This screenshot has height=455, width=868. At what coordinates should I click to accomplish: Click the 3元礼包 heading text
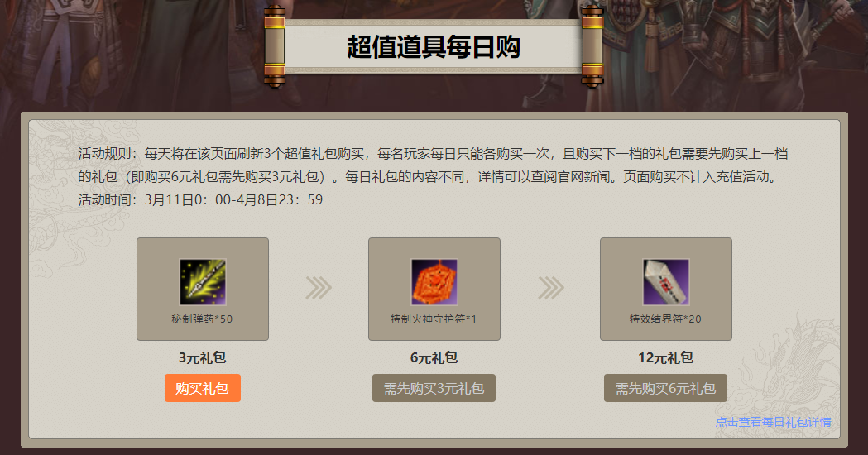202,357
